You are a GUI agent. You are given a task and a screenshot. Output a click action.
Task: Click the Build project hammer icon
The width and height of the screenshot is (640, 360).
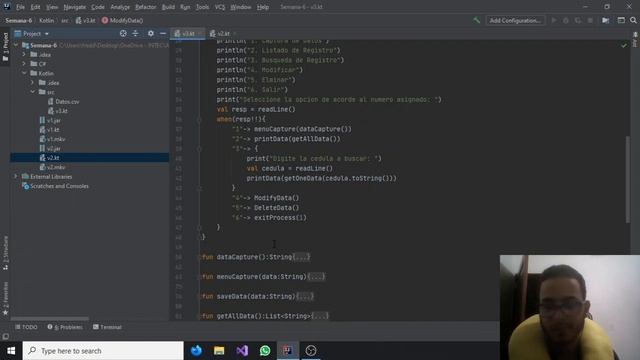click(x=476, y=20)
